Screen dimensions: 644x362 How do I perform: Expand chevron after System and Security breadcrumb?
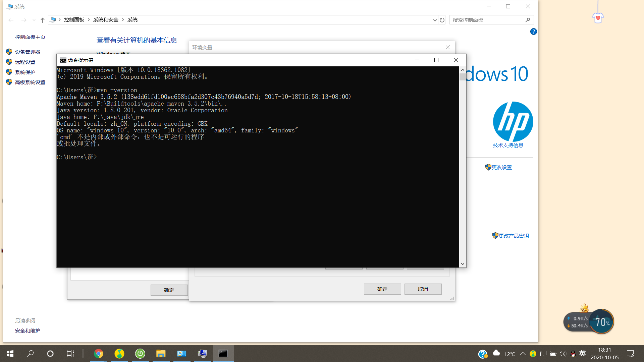click(123, 20)
